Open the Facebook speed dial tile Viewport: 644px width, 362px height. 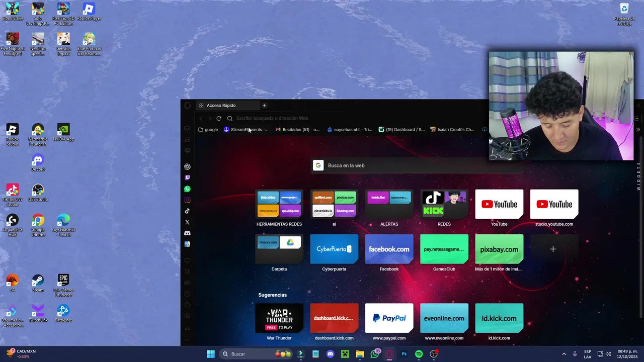point(389,249)
